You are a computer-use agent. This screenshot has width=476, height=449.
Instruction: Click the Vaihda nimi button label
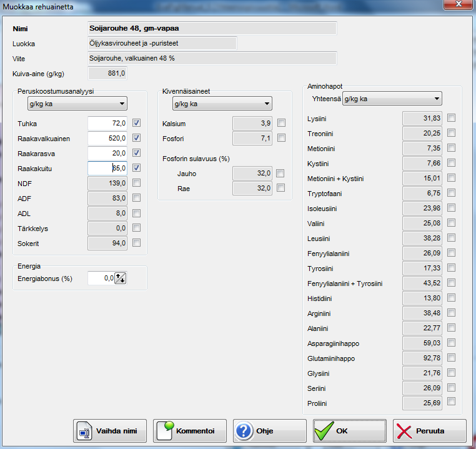point(117,431)
